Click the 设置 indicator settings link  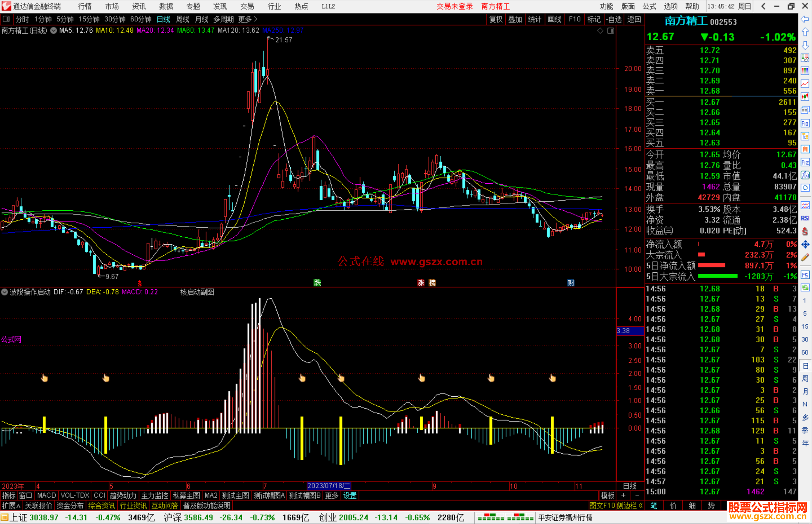350,495
